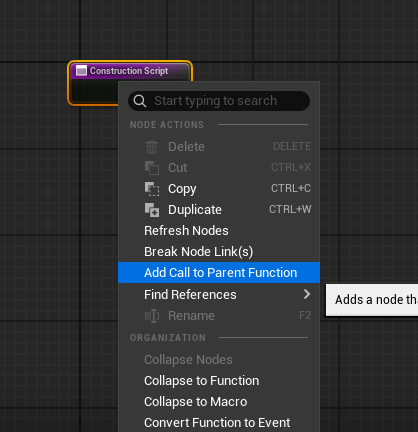The image size is (418, 432).
Task: Choose Add Call to Parent Function
Action: pyautogui.click(x=219, y=273)
